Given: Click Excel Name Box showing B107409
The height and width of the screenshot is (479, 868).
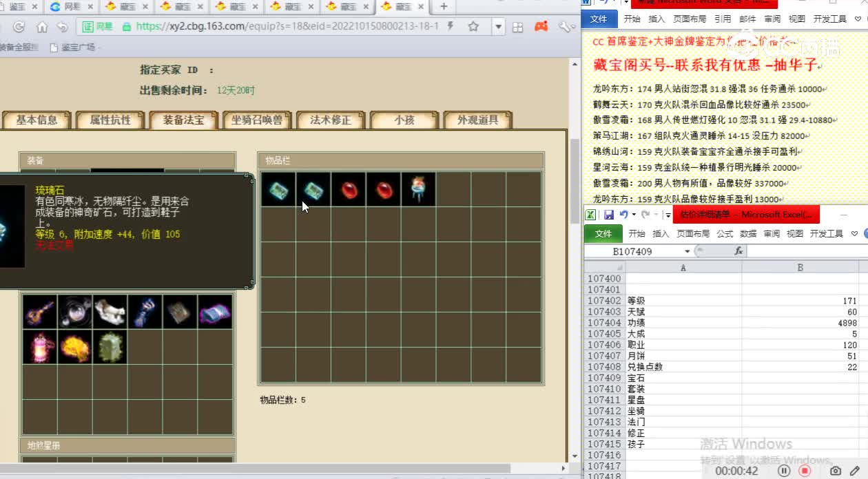Looking at the screenshot, I should pyautogui.click(x=632, y=251).
